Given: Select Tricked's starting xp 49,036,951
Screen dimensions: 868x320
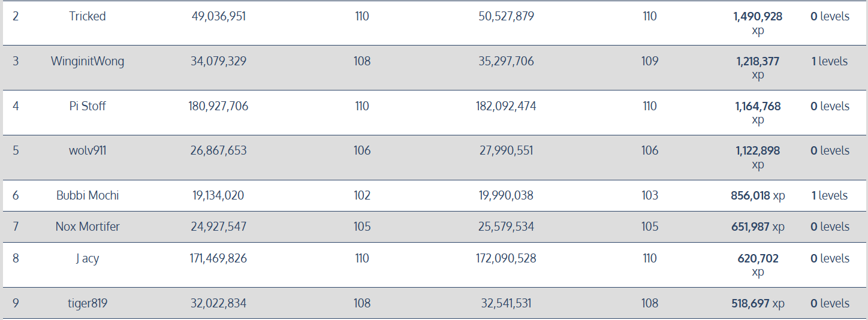Looking at the screenshot, I should [x=218, y=16].
